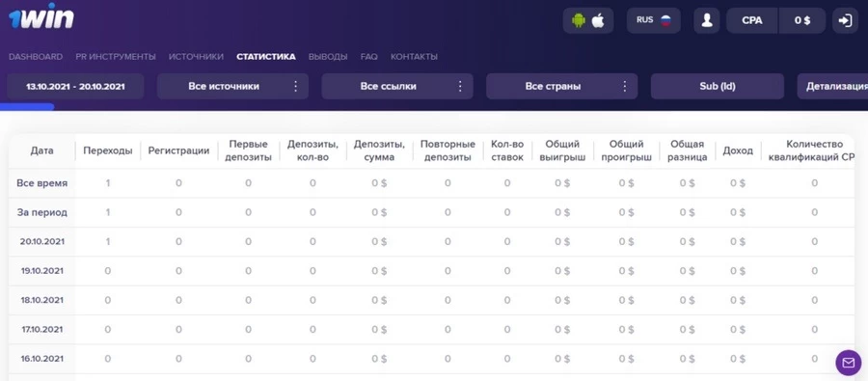This screenshot has width=868, height=381.
Task: Expand the Все ссылки filter dots
Action: 460,87
